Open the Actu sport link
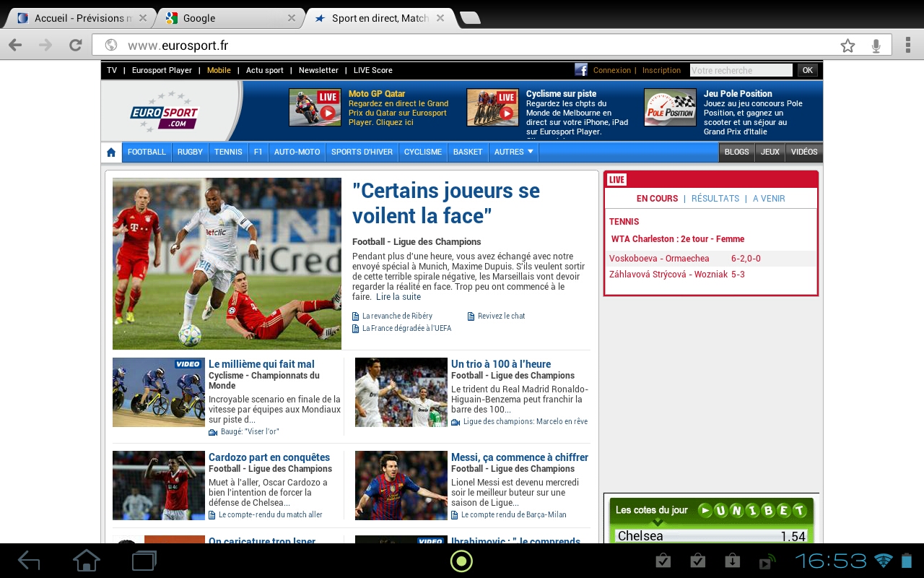924x578 pixels. pos(265,71)
